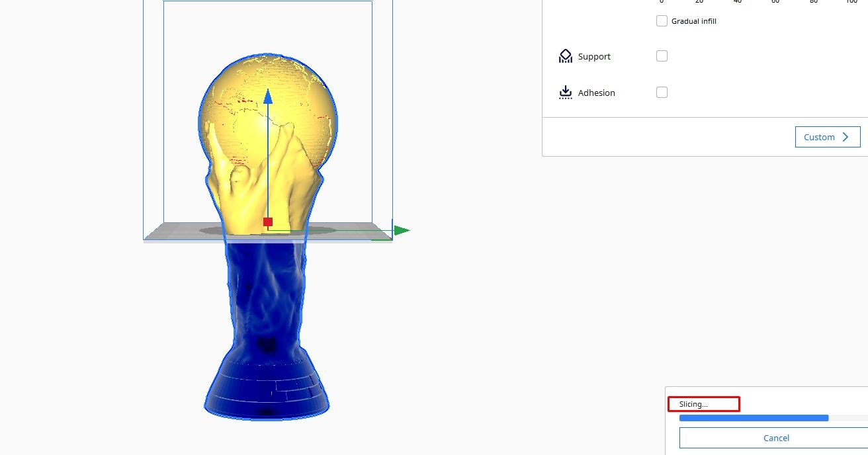The image size is (868, 455).
Task: Cancel the slicing operation
Action: (775, 437)
